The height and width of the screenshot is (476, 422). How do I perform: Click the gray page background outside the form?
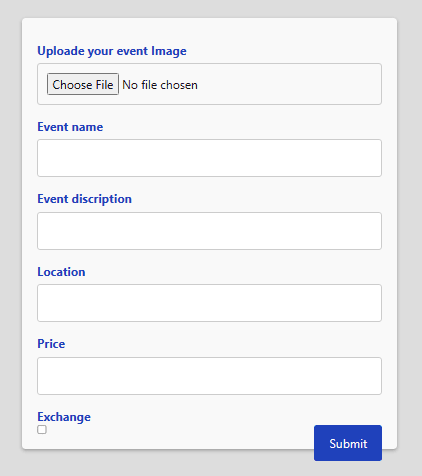[11, 233]
